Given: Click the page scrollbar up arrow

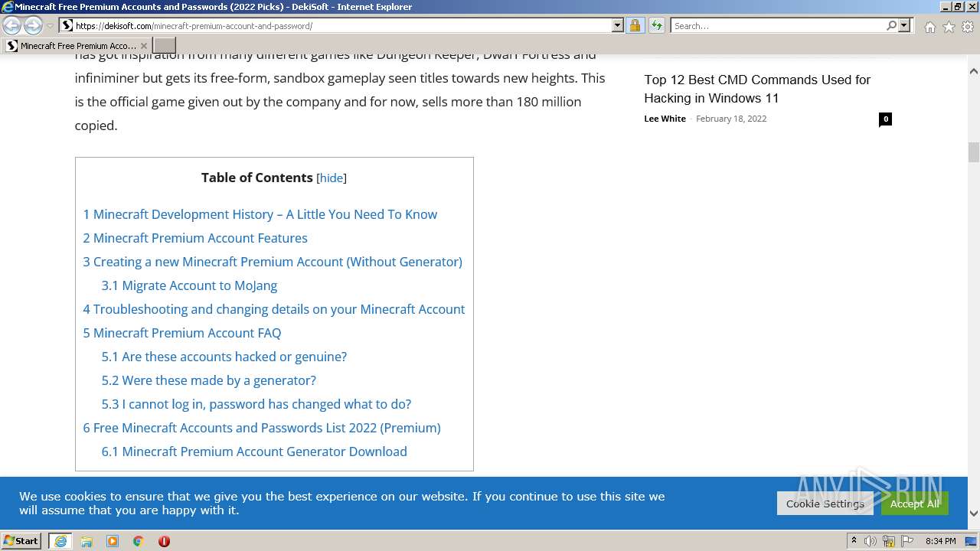Looking at the screenshot, I should pyautogui.click(x=974, y=71).
